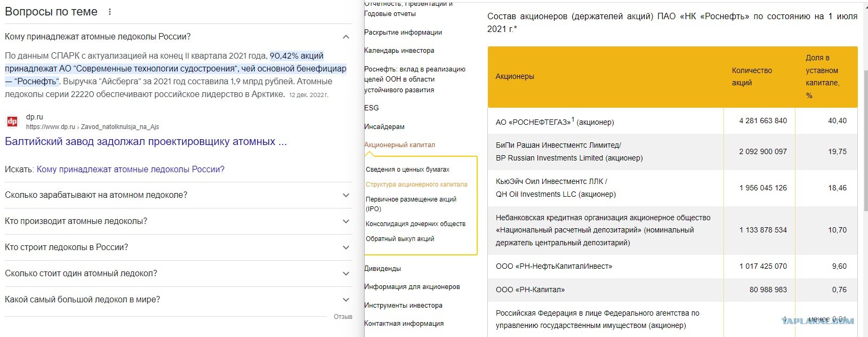Viewport: 868px width, 337px height.
Task: Open Годовые отчеты menu item
Action: point(390,14)
